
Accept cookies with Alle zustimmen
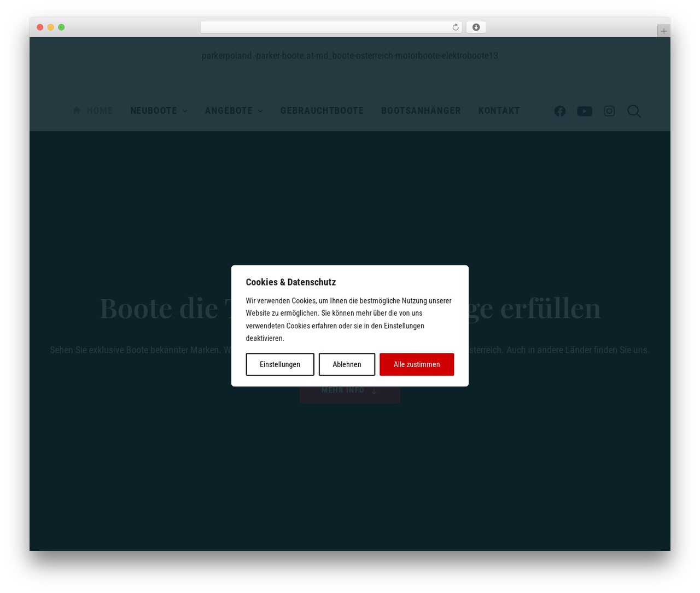[x=417, y=364]
